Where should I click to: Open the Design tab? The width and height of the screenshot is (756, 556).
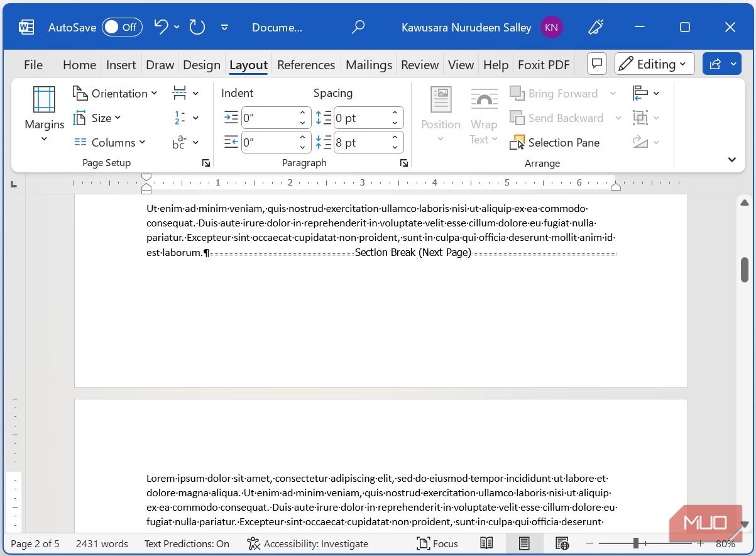point(202,65)
